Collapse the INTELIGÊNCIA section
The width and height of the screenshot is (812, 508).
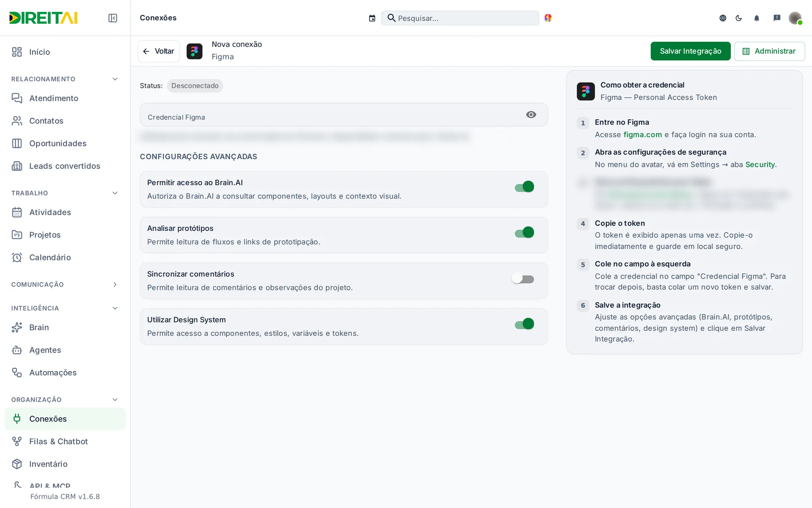pos(115,308)
